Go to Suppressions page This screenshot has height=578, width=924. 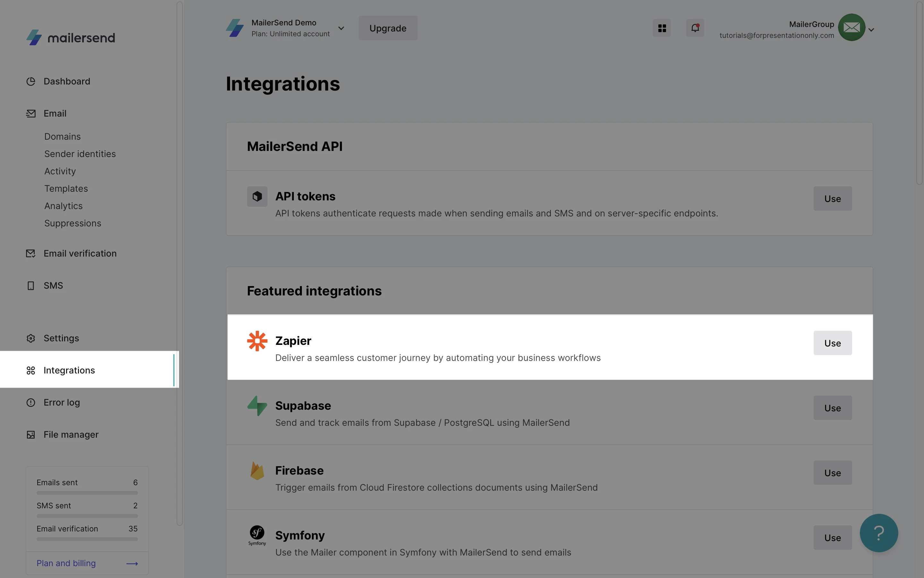[73, 223]
